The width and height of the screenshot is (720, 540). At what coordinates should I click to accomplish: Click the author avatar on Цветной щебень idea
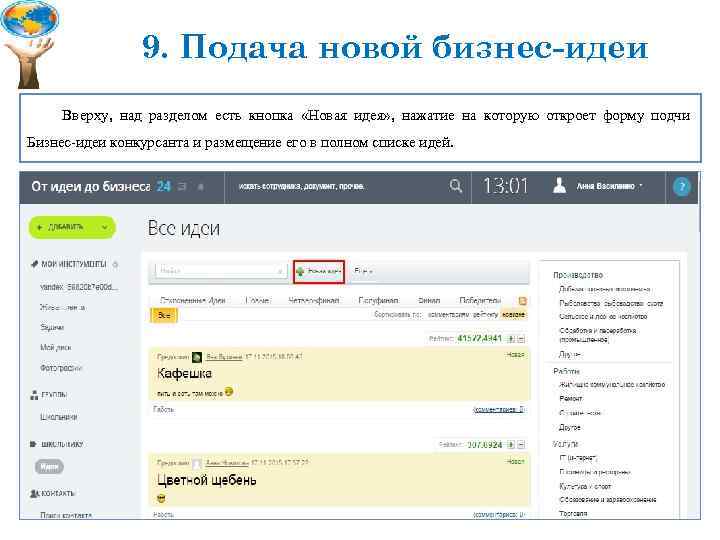pyautogui.click(x=197, y=463)
